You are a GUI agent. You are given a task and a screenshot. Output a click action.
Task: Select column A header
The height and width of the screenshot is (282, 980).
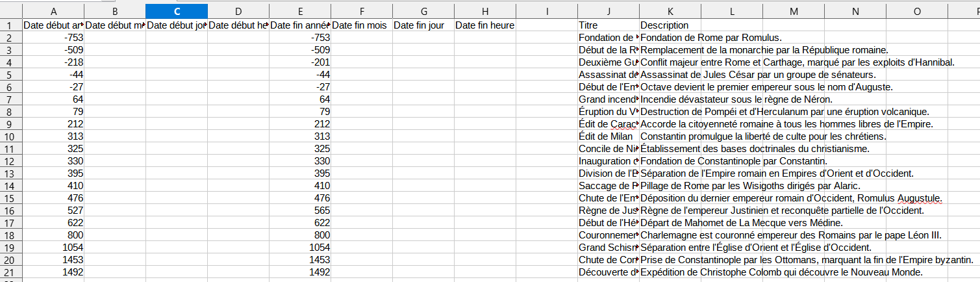pyautogui.click(x=53, y=11)
